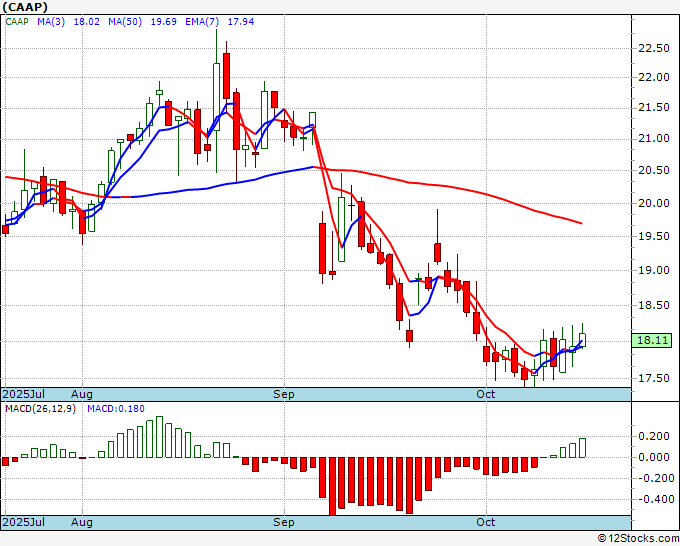
Task: Select the EMA(7) legend label
Action: [x=202, y=22]
